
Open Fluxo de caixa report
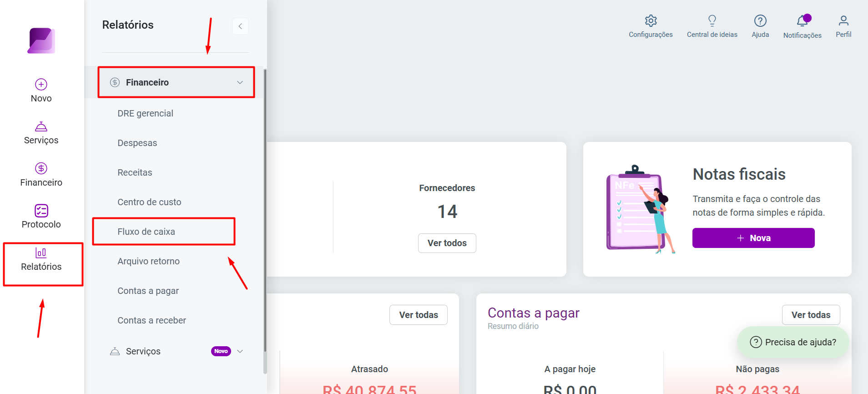coord(146,232)
